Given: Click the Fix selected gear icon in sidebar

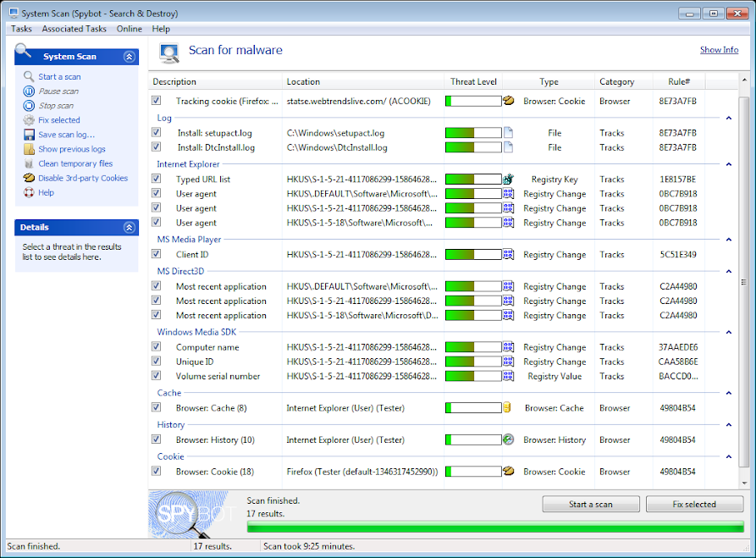Looking at the screenshot, I should tap(29, 120).
